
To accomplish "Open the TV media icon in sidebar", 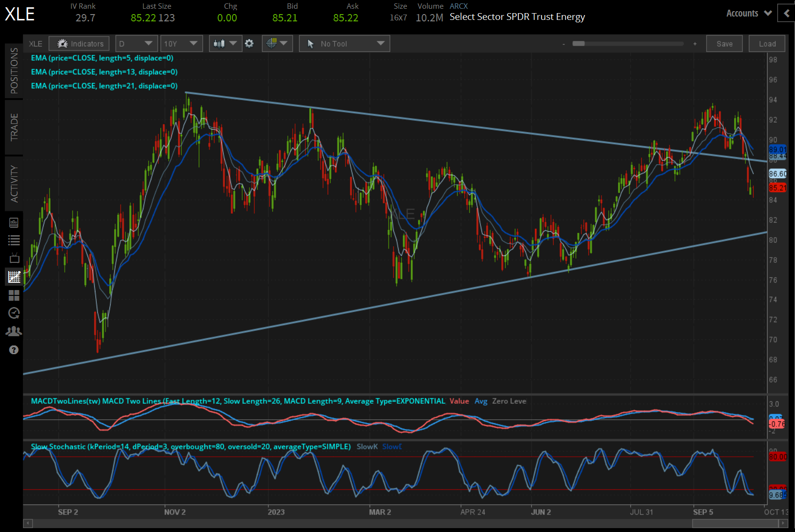I will click(14, 258).
